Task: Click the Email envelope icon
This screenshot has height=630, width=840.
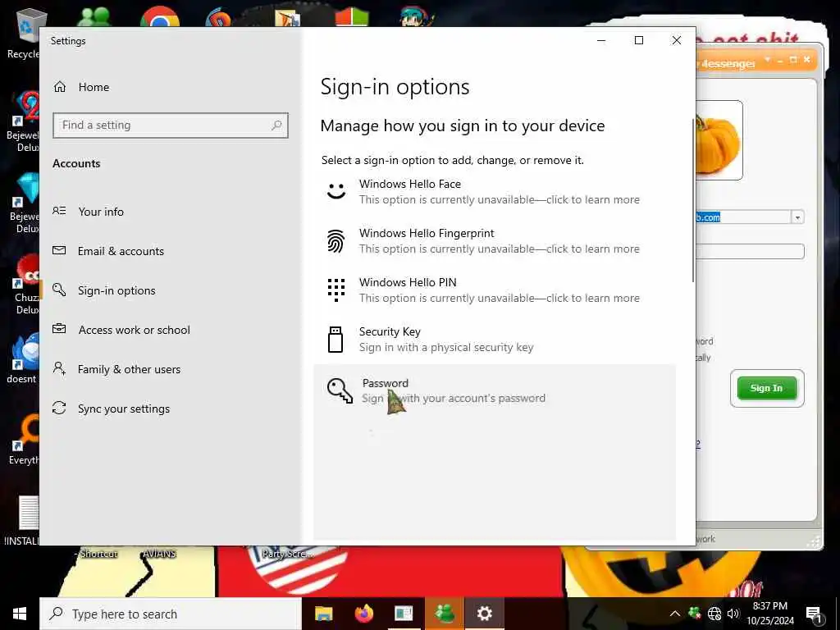Action: coord(59,250)
